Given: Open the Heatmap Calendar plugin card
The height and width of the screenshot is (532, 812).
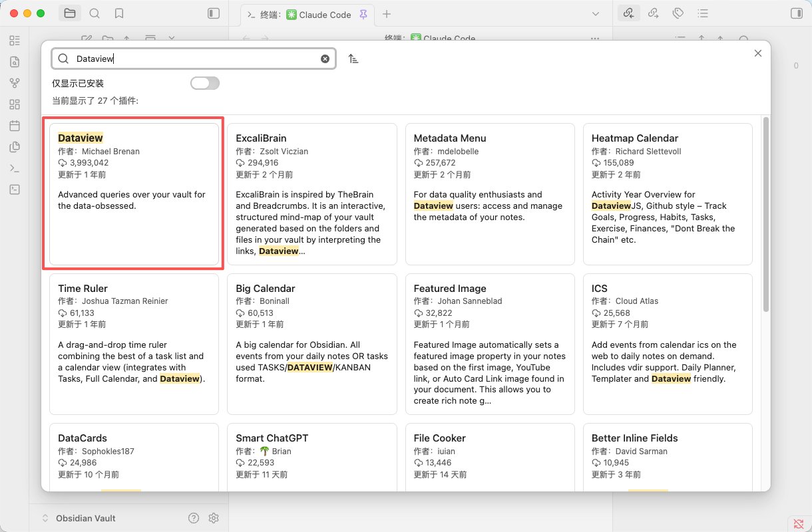Looking at the screenshot, I should click(668, 194).
